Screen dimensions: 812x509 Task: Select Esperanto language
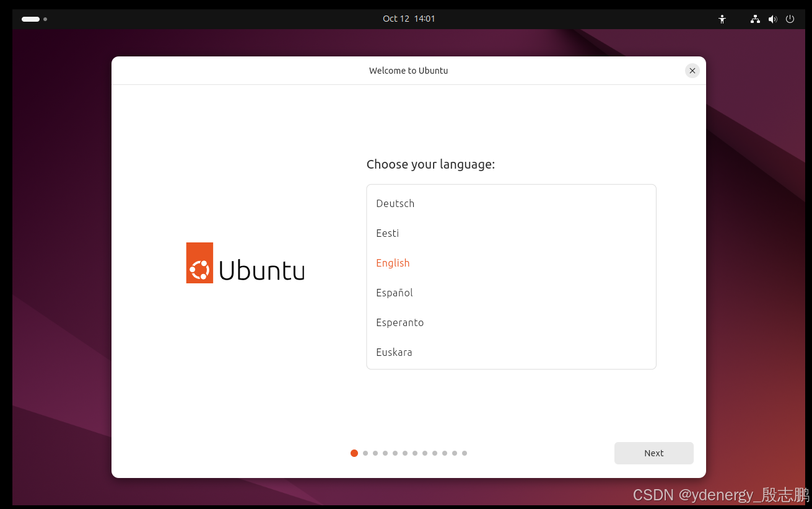point(511,322)
